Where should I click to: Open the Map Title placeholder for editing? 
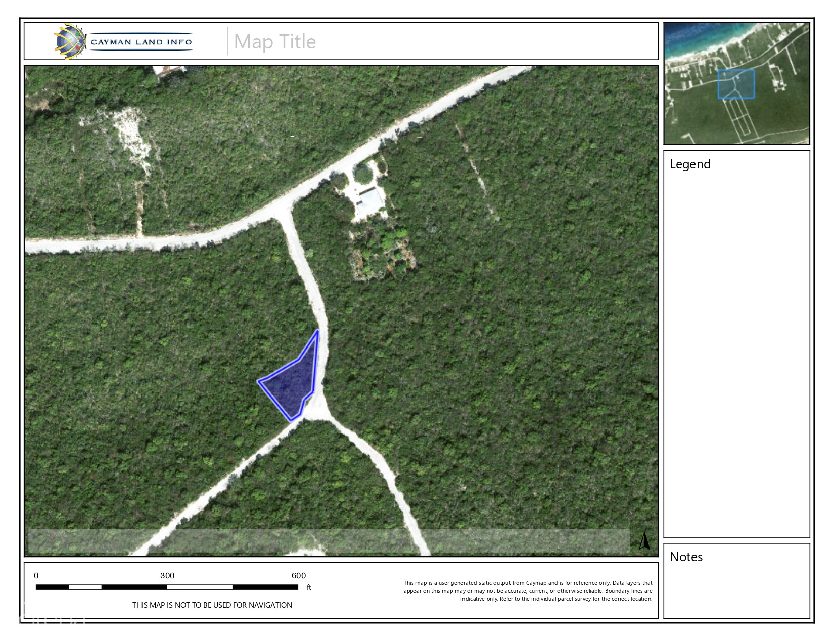pyautogui.click(x=274, y=42)
